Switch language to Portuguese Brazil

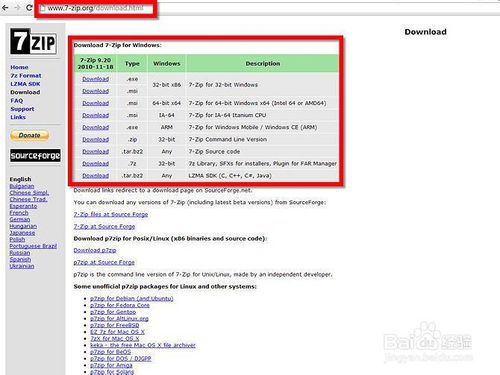(33, 246)
